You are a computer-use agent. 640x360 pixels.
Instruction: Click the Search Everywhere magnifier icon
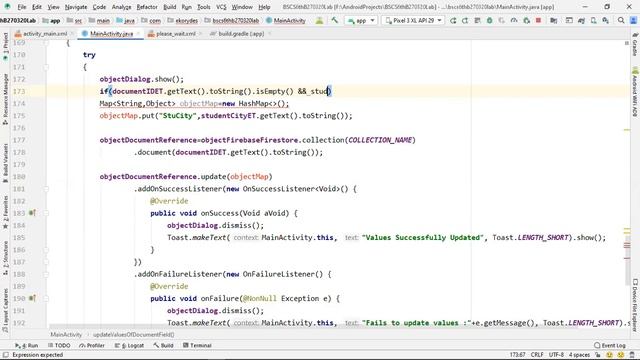pos(621,20)
